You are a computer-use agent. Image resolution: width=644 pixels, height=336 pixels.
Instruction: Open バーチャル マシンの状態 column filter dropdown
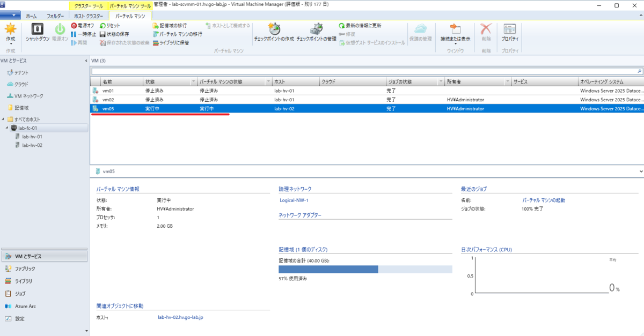point(268,81)
